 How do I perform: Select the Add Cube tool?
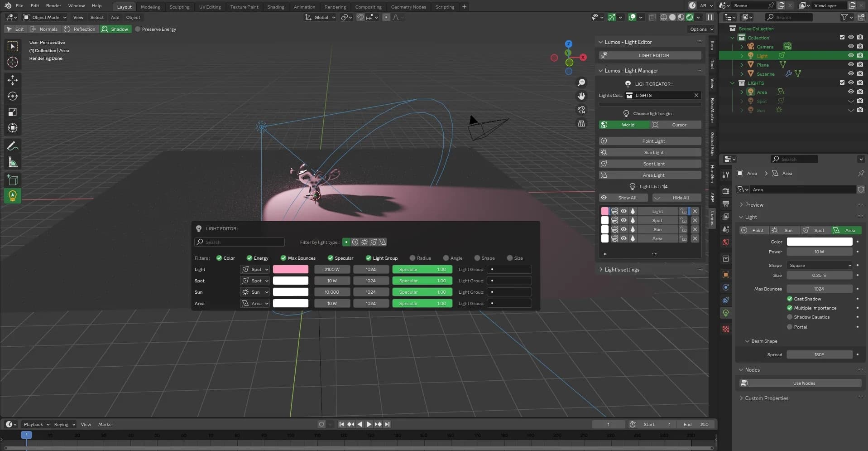13,180
